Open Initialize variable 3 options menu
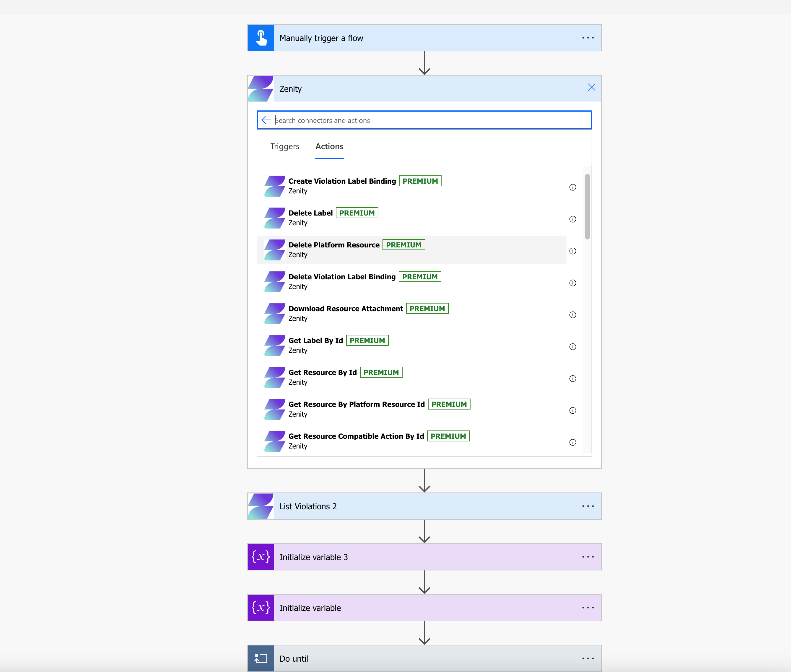Image resolution: width=791 pixels, height=672 pixels. [x=587, y=557]
